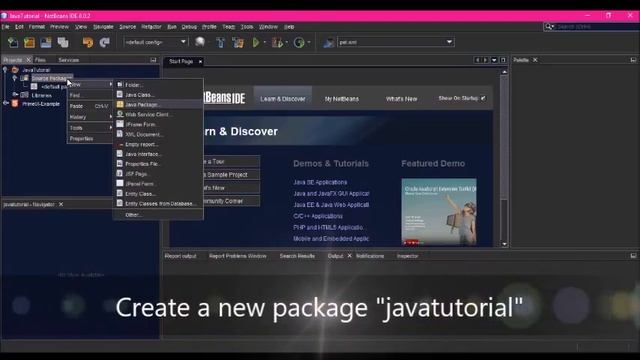
Task: Click the Profile Project toolbar icon
Action: pyautogui.click(x=299, y=42)
